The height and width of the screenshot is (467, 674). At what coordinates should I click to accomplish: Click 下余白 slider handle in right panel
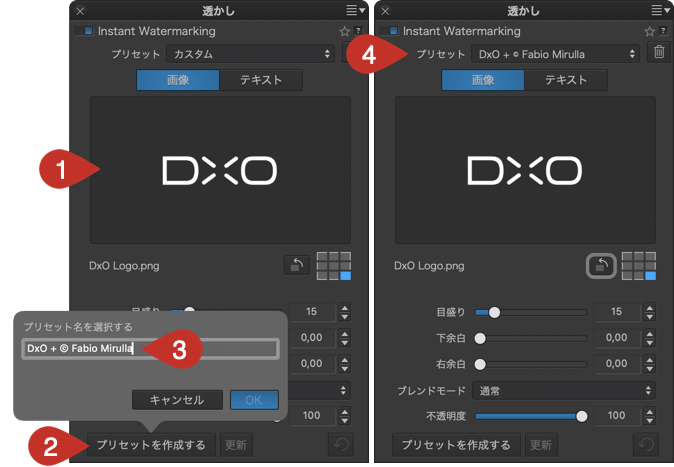[x=480, y=338]
